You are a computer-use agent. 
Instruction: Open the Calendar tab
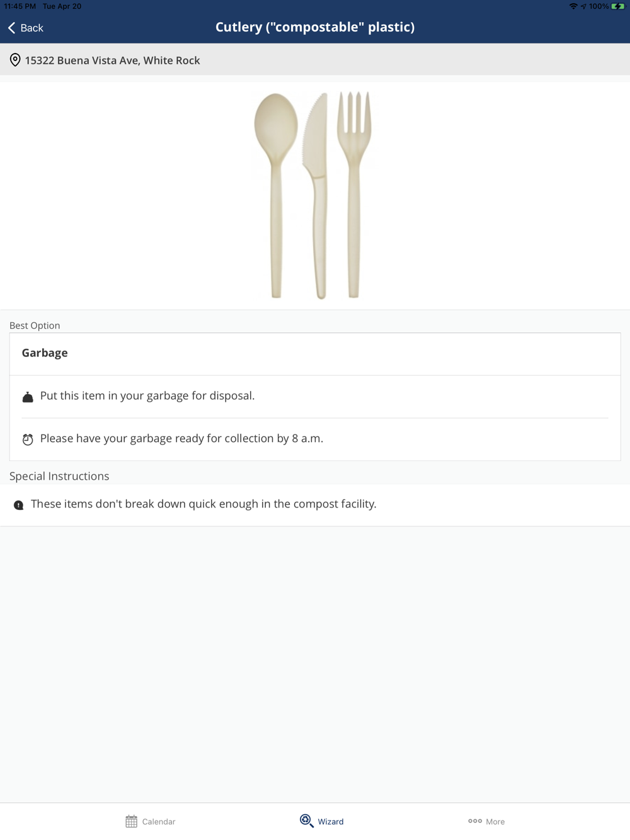(151, 821)
